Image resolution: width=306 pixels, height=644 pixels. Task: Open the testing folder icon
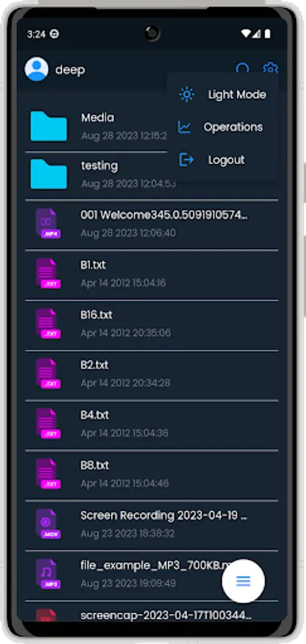49,174
